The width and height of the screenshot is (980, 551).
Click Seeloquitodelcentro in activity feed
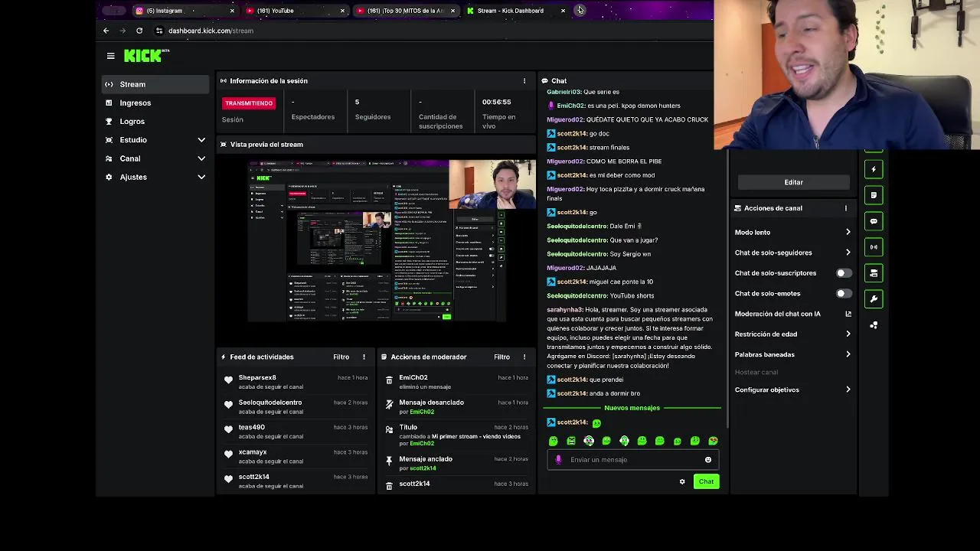tap(270, 403)
